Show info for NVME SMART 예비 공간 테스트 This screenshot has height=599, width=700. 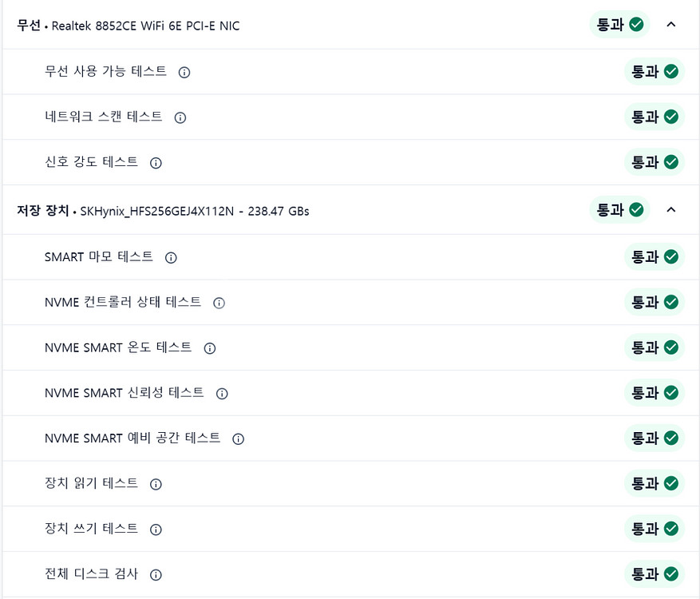coord(239,439)
